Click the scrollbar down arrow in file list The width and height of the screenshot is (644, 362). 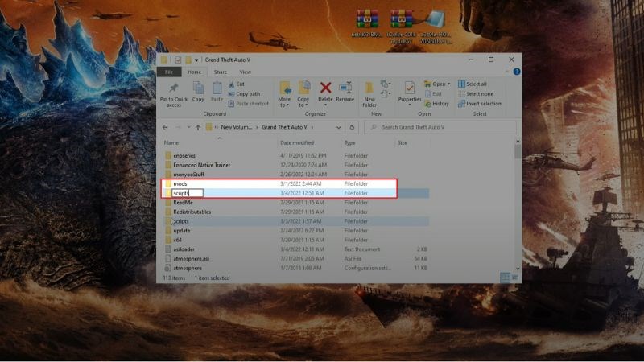click(518, 269)
